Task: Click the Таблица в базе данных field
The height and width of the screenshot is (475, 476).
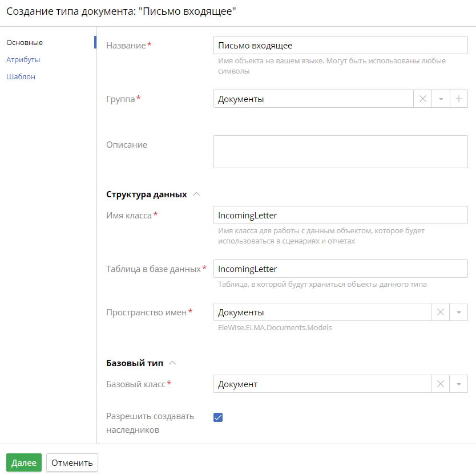Action: 340,268
